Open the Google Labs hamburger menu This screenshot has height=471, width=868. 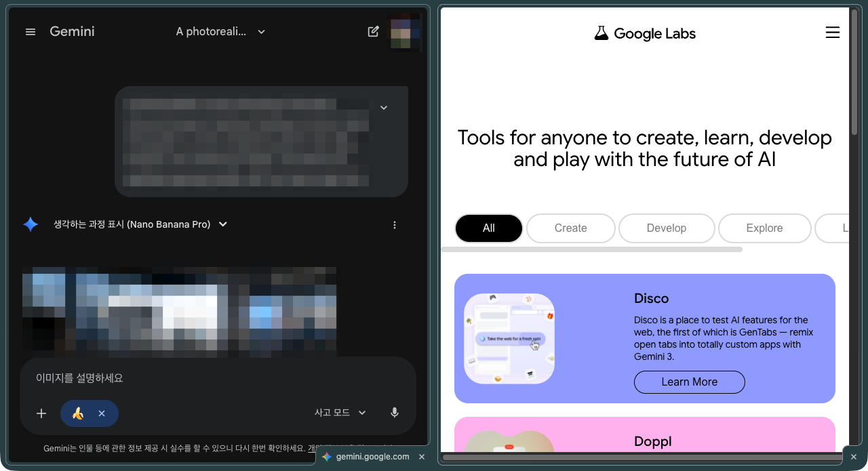click(833, 33)
